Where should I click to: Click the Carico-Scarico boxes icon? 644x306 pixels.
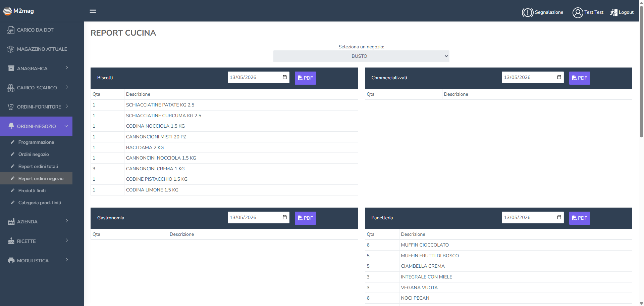click(11, 88)
